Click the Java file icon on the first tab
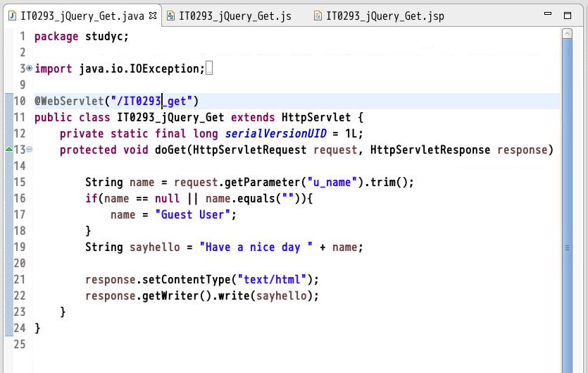 click(13, 16)
